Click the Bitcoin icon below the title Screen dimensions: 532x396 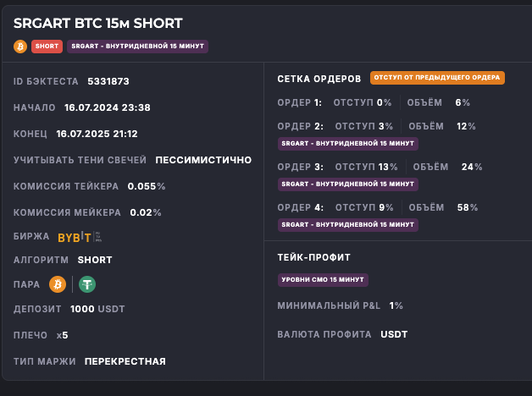point(20,47)
